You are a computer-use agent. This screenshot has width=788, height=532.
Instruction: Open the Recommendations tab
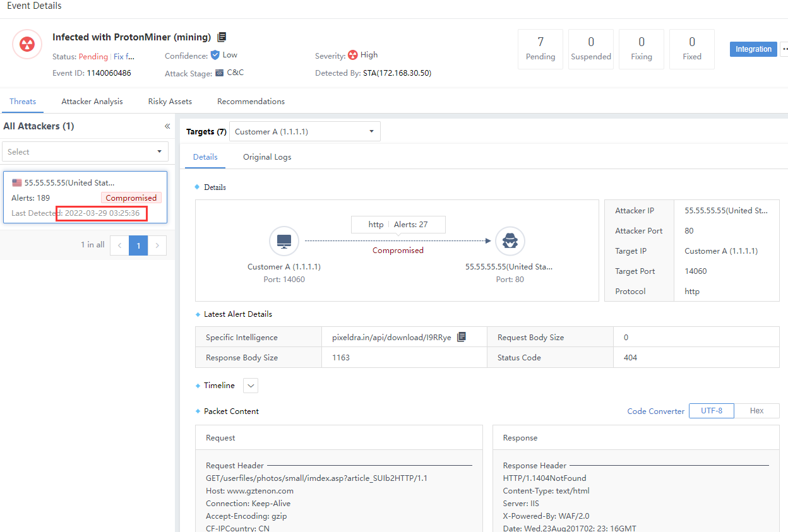[x=251, y=102]
